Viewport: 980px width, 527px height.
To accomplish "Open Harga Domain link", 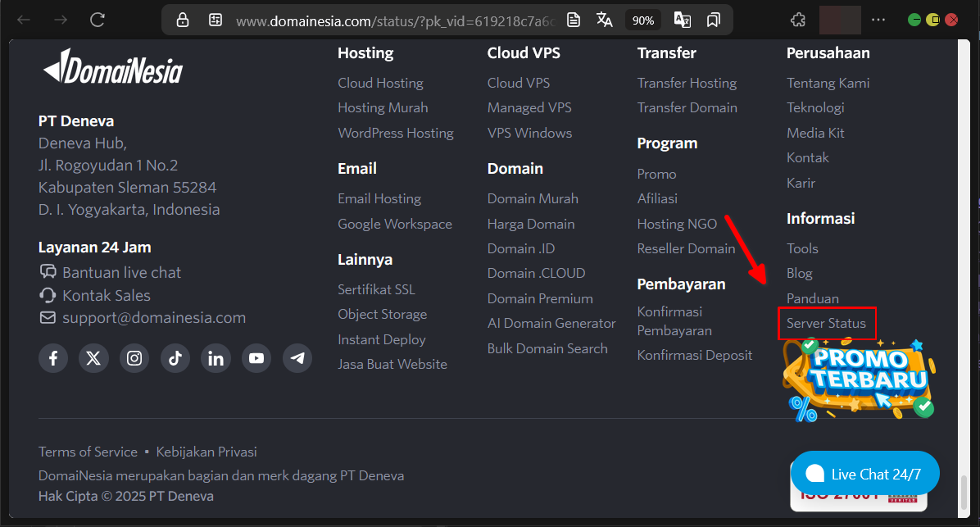I will (531, 224).
